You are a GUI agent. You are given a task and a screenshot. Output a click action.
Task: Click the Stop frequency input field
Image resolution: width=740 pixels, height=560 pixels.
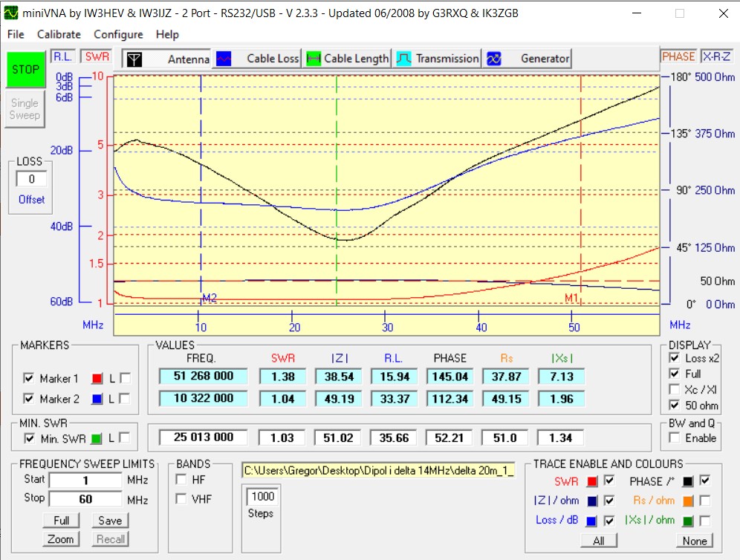tap(85, 499)
